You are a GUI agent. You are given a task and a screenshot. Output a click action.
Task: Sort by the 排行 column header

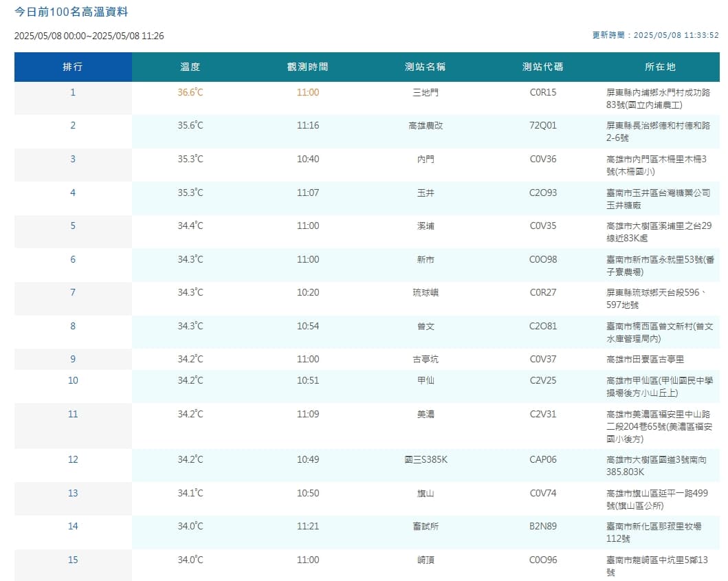(x=73, y=67)
